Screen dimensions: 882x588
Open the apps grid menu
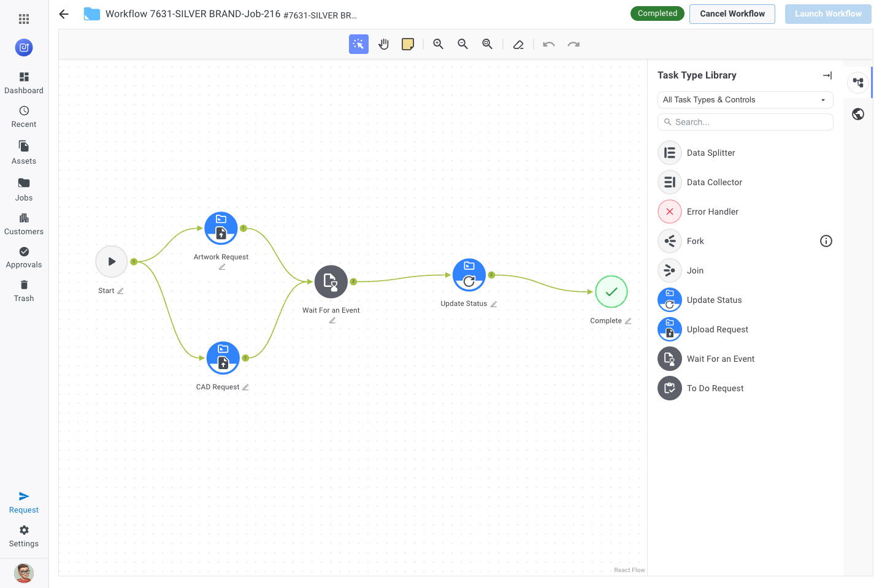pyautogui.click(x=24, y=19)
